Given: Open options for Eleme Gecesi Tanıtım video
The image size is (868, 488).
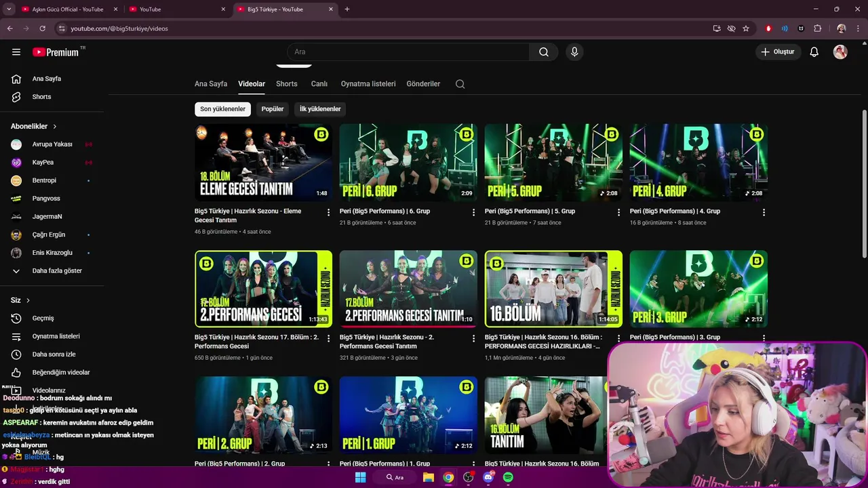Looking at the screenshot, I should pos(329,212).
